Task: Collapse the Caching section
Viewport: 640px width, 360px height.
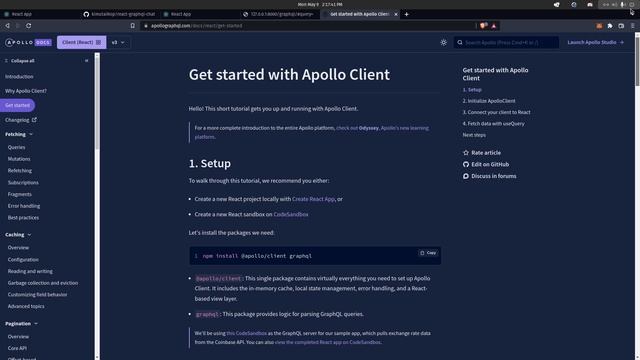Action: click(18, 235)
